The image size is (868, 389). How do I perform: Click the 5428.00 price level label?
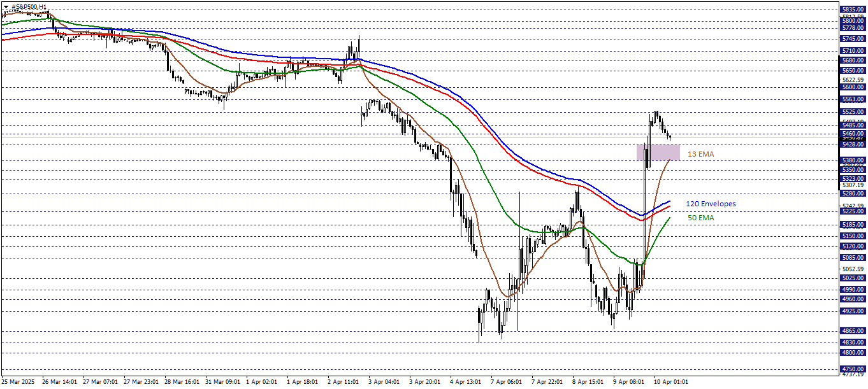853,145
